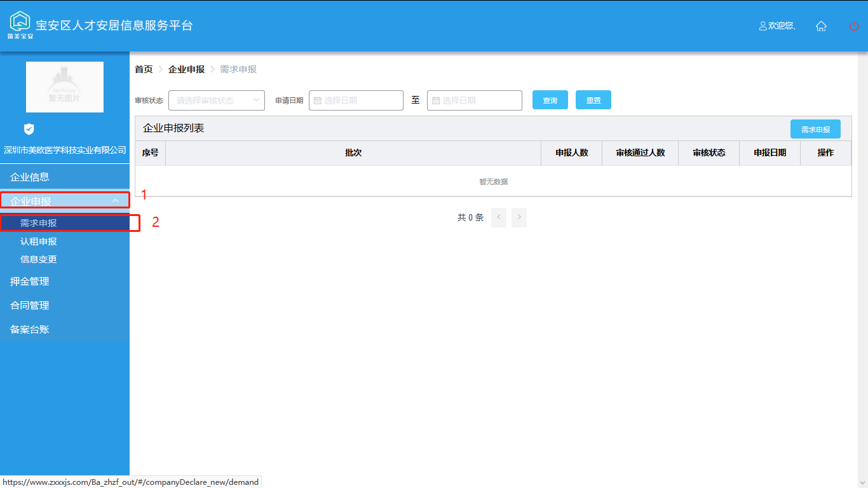Click the 首页 breadcrumb link
The image size is (868, 488).
click(x=144, y=69)
